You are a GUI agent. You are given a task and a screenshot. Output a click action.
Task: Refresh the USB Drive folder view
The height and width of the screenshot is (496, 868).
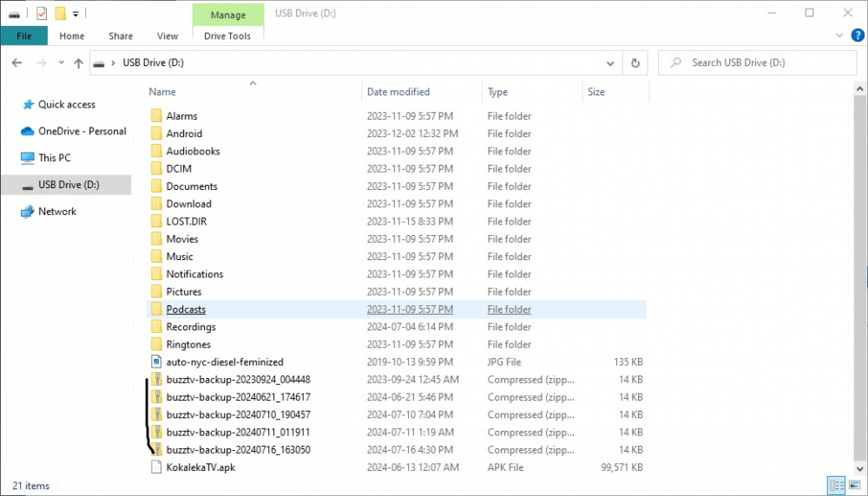tap(635, 63)
